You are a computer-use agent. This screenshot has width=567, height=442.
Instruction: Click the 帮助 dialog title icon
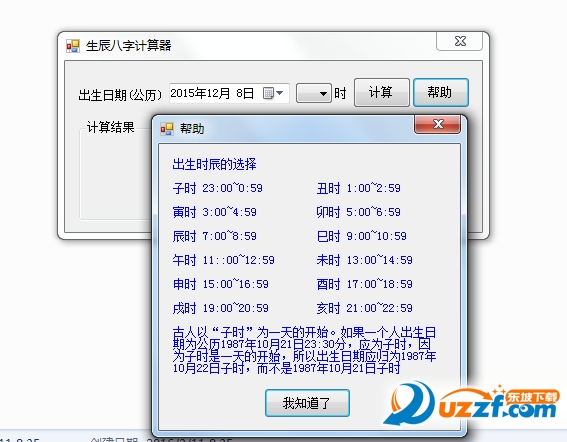click(x=167, y=129)
